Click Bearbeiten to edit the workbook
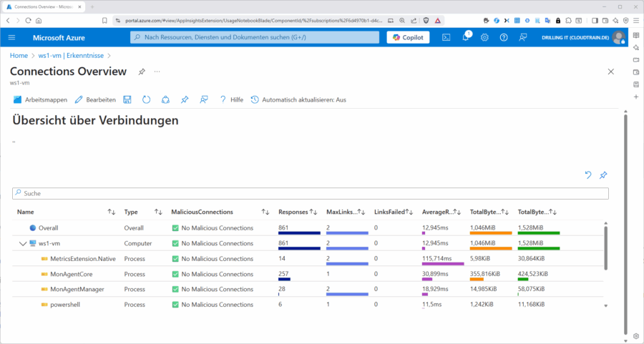 95,99
